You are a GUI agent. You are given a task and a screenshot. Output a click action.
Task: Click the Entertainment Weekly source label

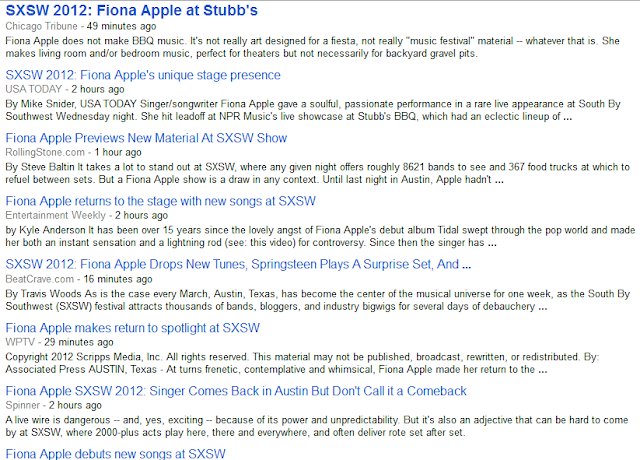point(56,215)
